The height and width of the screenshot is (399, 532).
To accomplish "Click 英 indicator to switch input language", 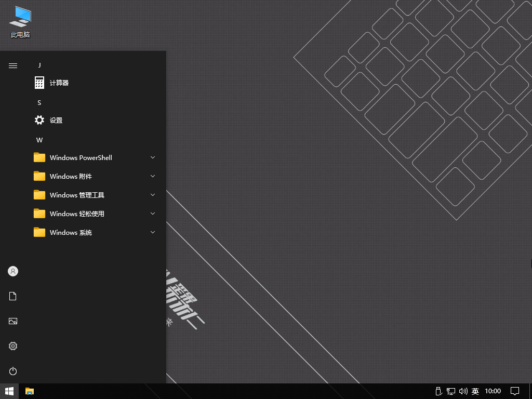I will click(475, 391).
